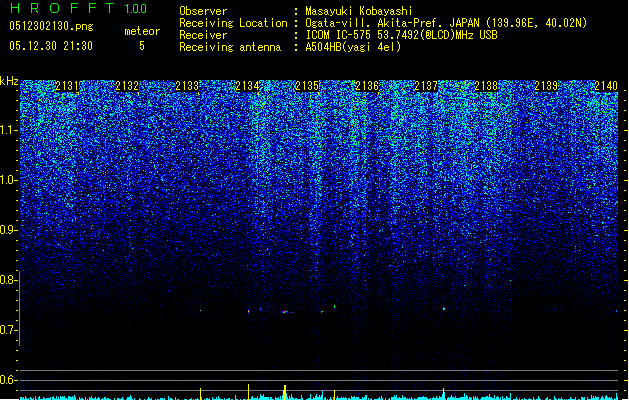Click the 2131 time marker
629x400 pixels.
coord(67,86)
